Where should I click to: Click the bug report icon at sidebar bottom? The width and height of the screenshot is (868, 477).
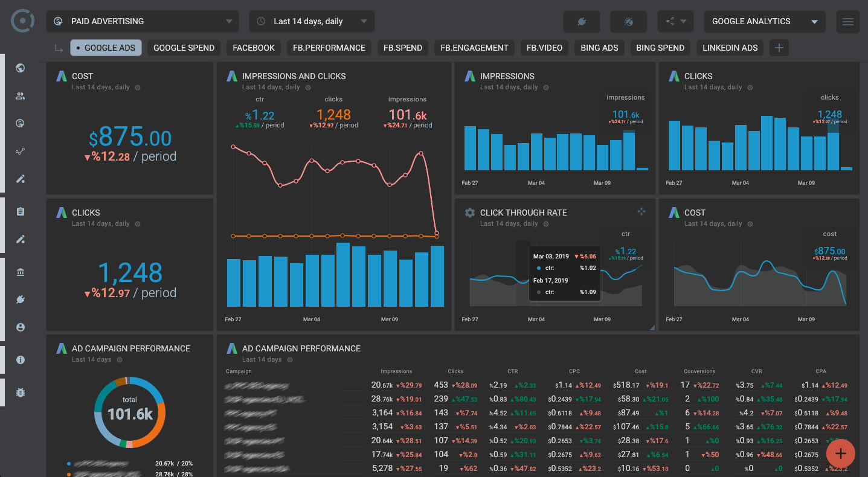[20, 392]
